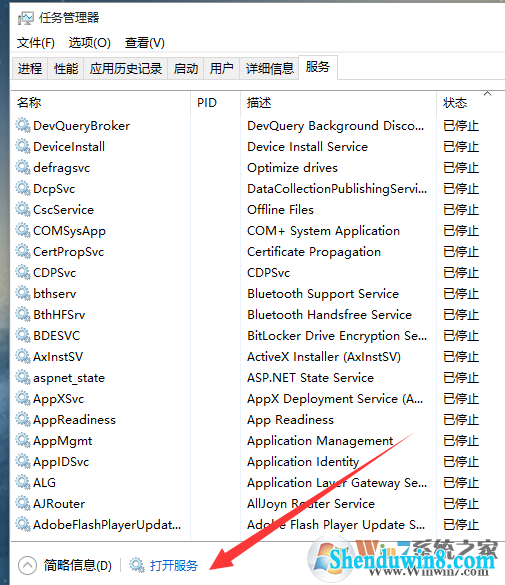Select the CscService service name
505x585 pixels.
coord(63,210)
